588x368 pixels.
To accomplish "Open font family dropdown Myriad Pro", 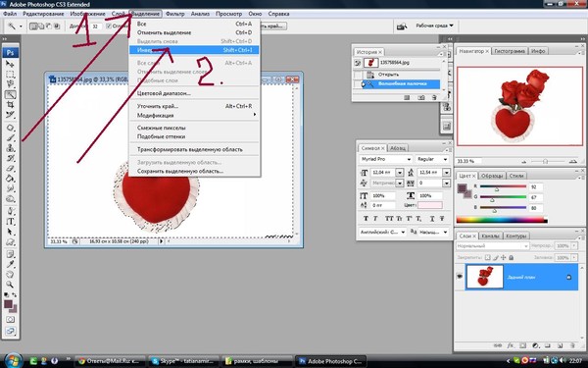I will pyautogui.click(x=386, y=159).
